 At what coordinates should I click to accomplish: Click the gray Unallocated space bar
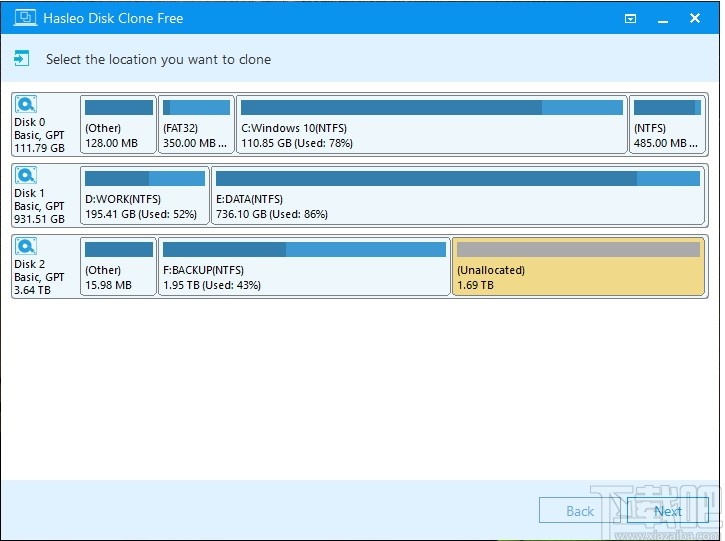(578, 250)
